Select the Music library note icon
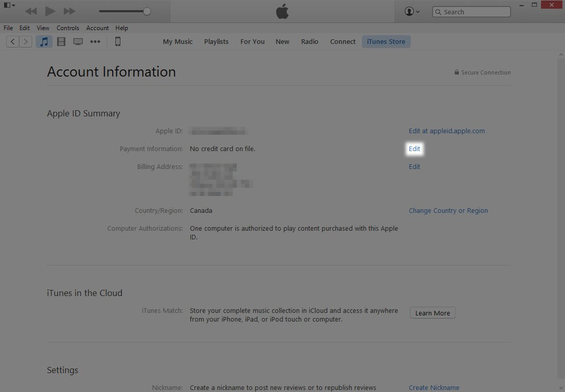The height and width of the screenshot is (392, 565). click(x=44, y=41)
